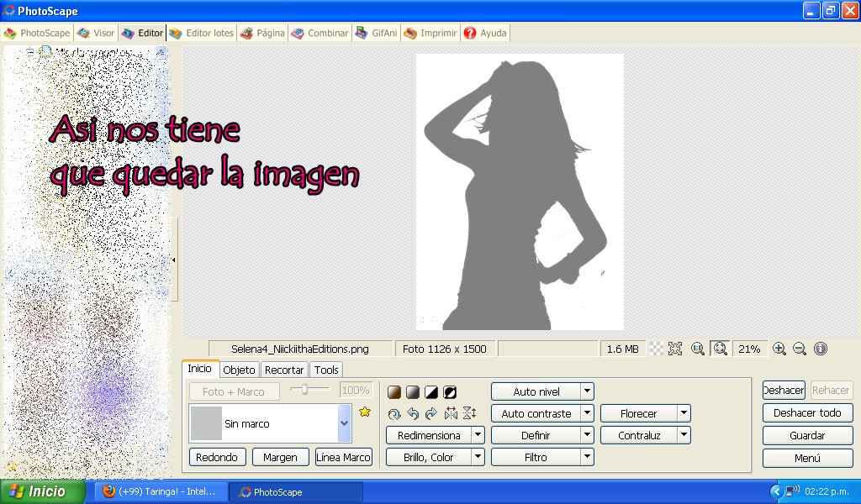This screenshot has width=861, height=504.
Task: Switch to the GifAni tab
Action: (376, 33)
